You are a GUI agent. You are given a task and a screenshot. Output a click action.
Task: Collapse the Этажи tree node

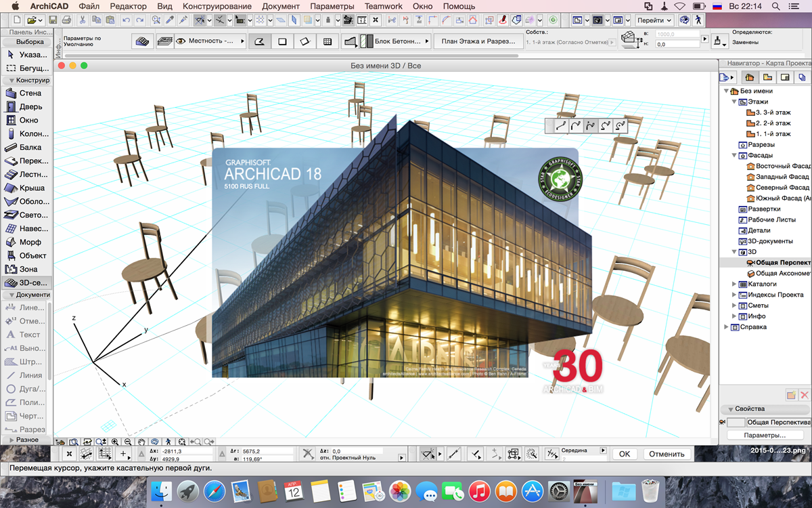pyautogui.click(x=734, y=102)
